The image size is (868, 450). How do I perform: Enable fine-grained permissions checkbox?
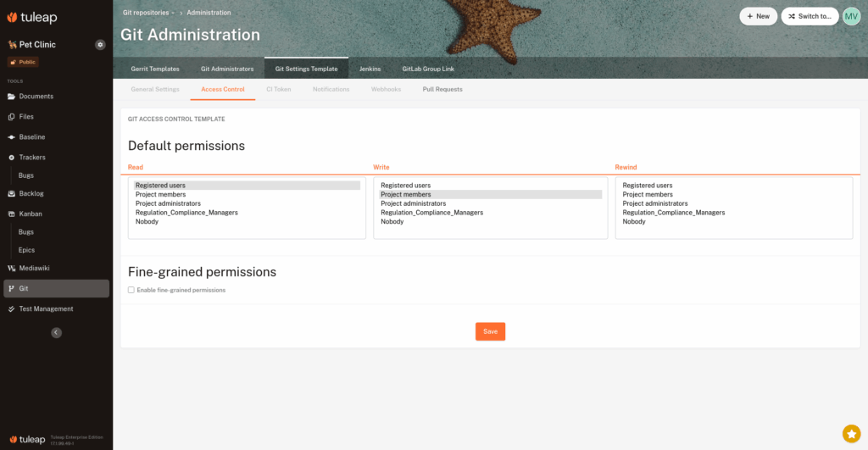131,290
